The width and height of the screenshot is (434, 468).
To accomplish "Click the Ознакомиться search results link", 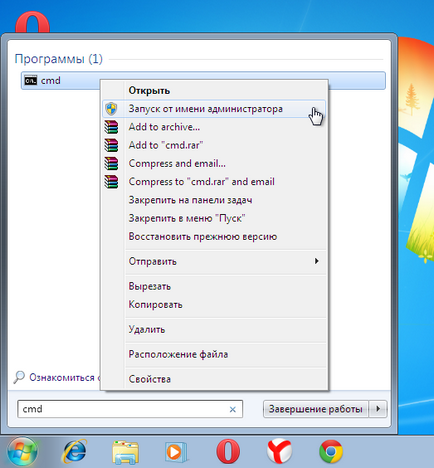I will (x=62, y=378).
